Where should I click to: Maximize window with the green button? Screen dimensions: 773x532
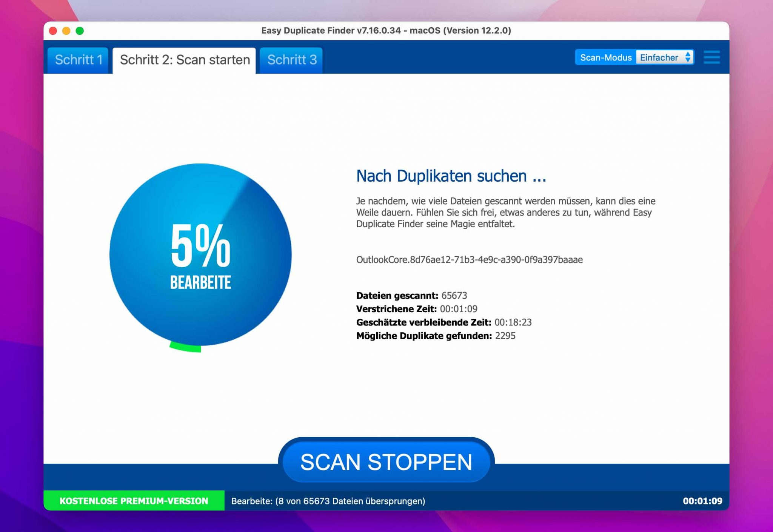[x=80, y=31]
